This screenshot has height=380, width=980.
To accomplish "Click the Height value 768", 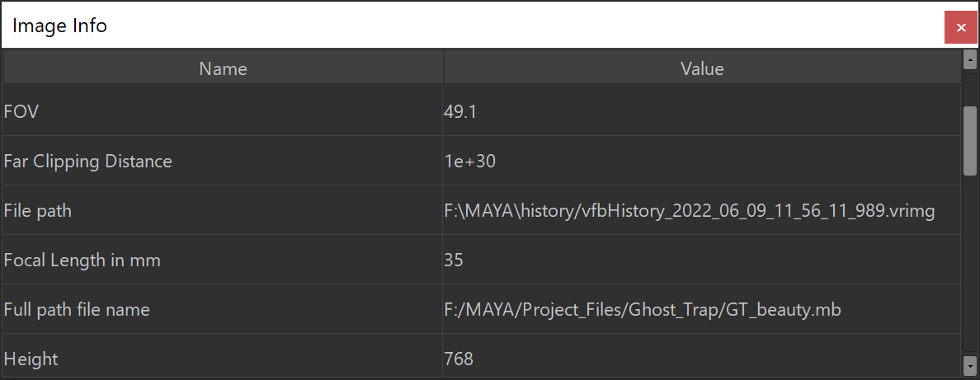I will pos(459,359).
